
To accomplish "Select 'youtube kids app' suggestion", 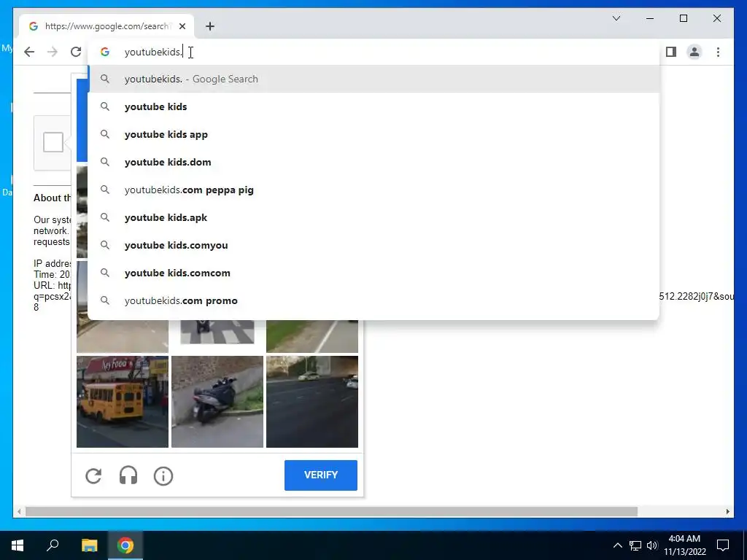I will point(374,134).
